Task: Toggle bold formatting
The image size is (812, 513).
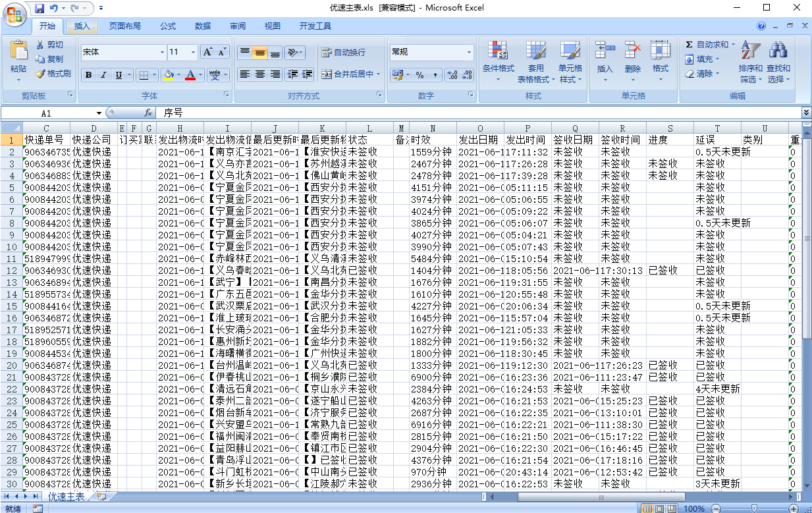Action: coord(89,75)
